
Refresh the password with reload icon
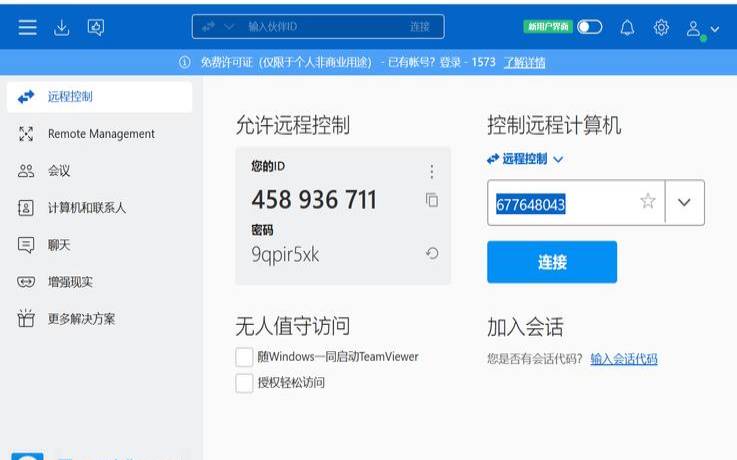[432, 254]
